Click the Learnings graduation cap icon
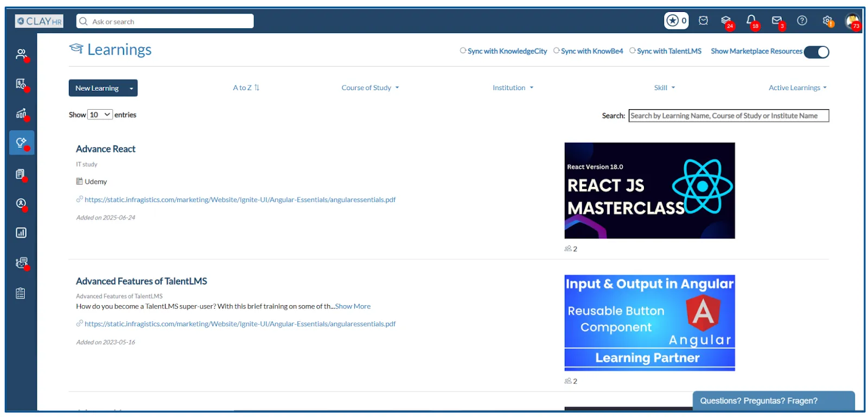868x417 pixels. [x=76, y=49]
